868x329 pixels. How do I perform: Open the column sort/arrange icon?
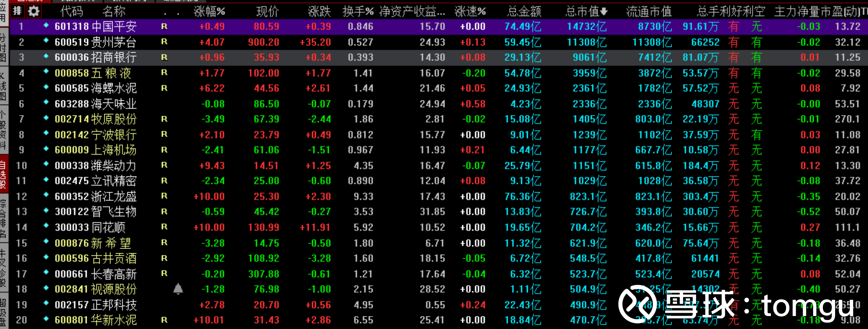pyautogui.click(x=17, y=11)
